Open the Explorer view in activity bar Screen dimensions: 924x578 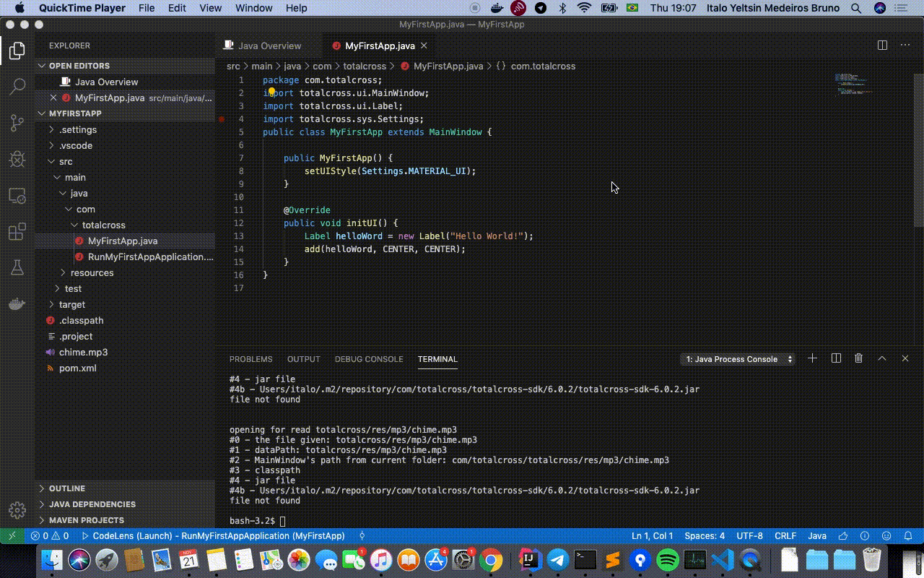17,51
